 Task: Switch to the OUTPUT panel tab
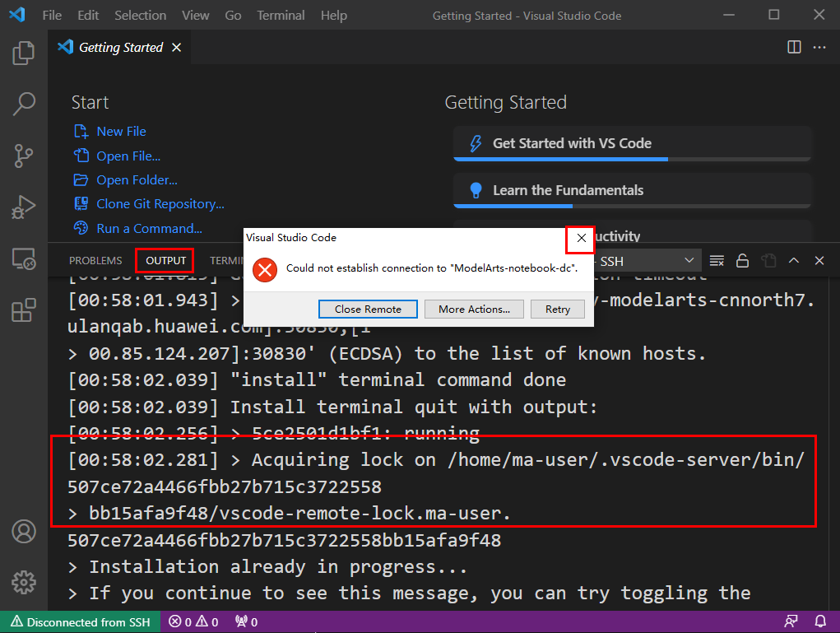(165, 260)
